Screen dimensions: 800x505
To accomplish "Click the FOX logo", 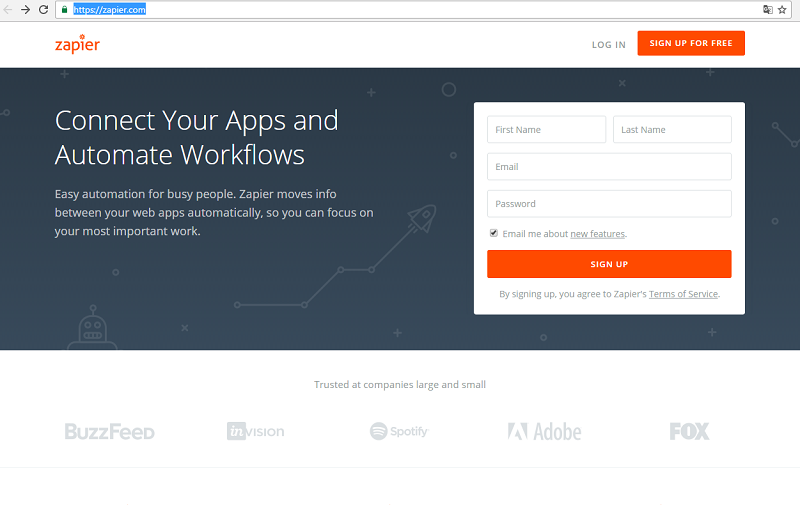I will coord(689,432).
